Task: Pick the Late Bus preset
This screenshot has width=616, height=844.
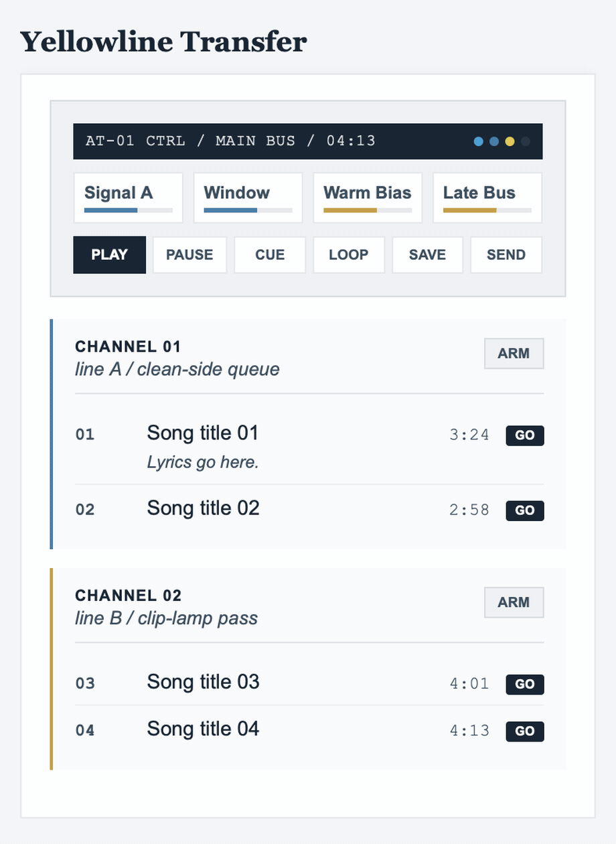Action: click(x=487, y=198)
